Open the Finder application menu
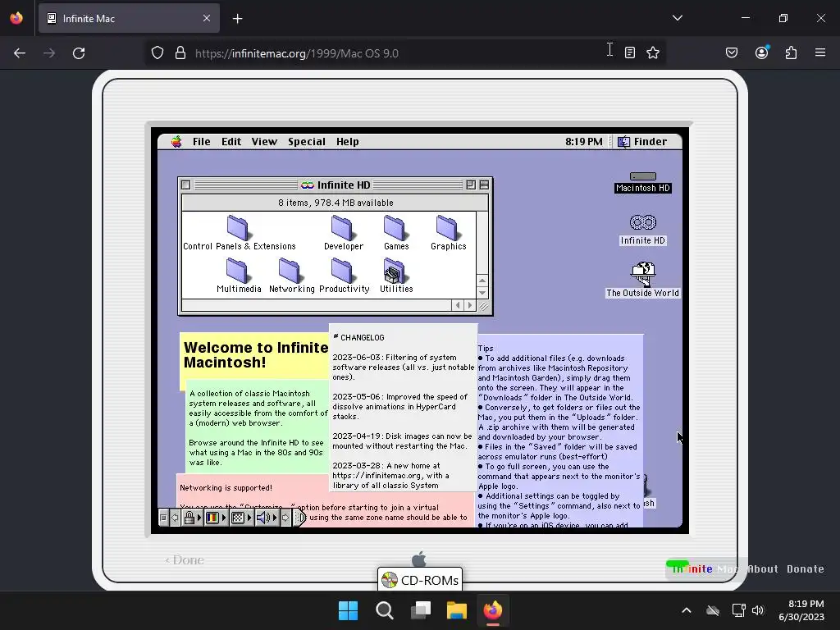Screen dimensions: 840x630 click(x=642, y=141)
